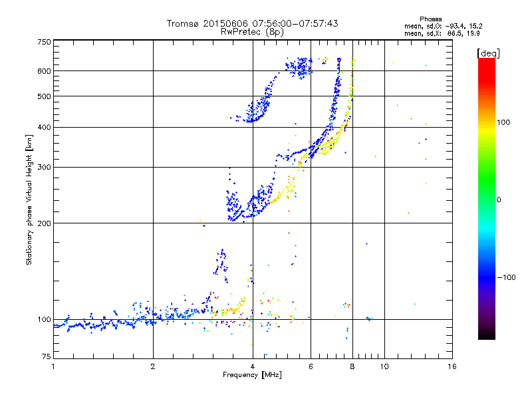Click the x-axis tick label '4'

tap(253, 366)
